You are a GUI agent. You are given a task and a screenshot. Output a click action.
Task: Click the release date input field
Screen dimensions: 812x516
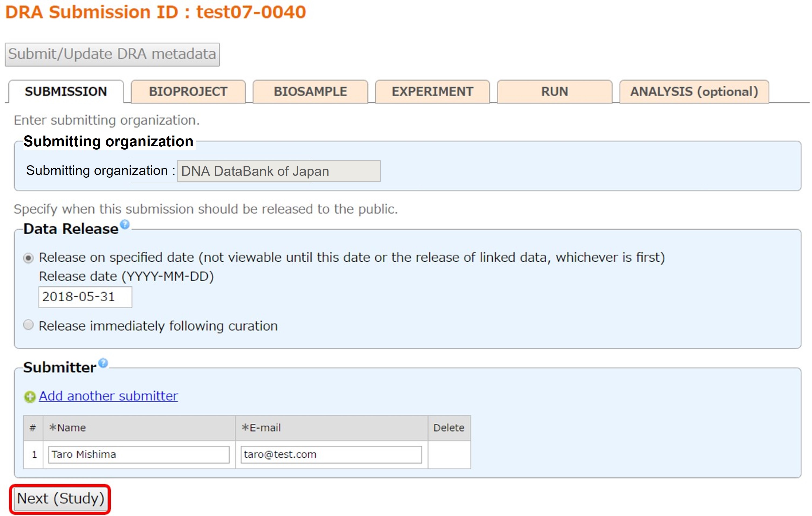[x=85, y=297]
